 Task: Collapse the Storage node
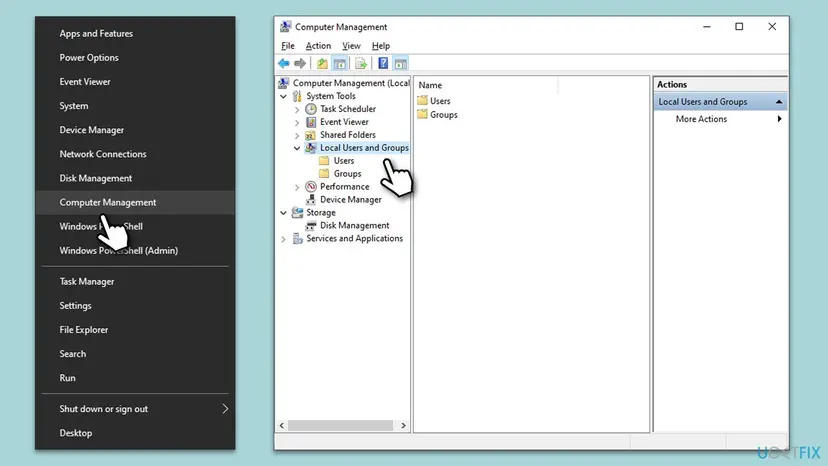point(284,213)
